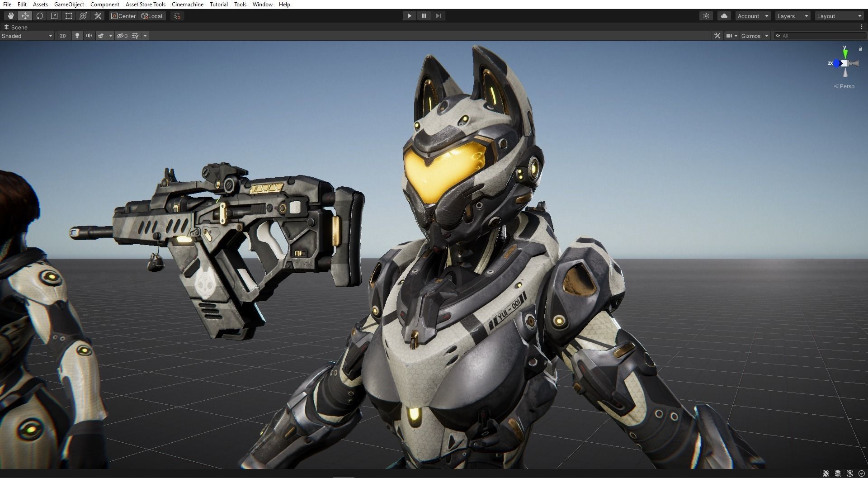Image resolution: width=868 pixels, height=478 pixels.
Task: Click the Pause button
Action: 424,16
